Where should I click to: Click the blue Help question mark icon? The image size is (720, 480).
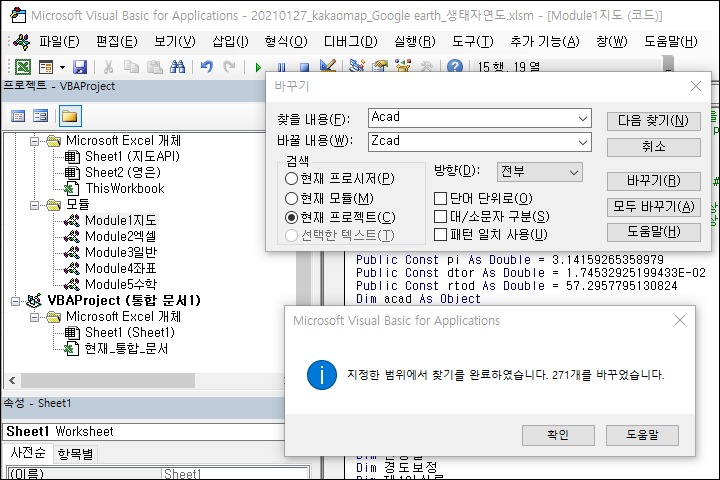click(455, 67)
